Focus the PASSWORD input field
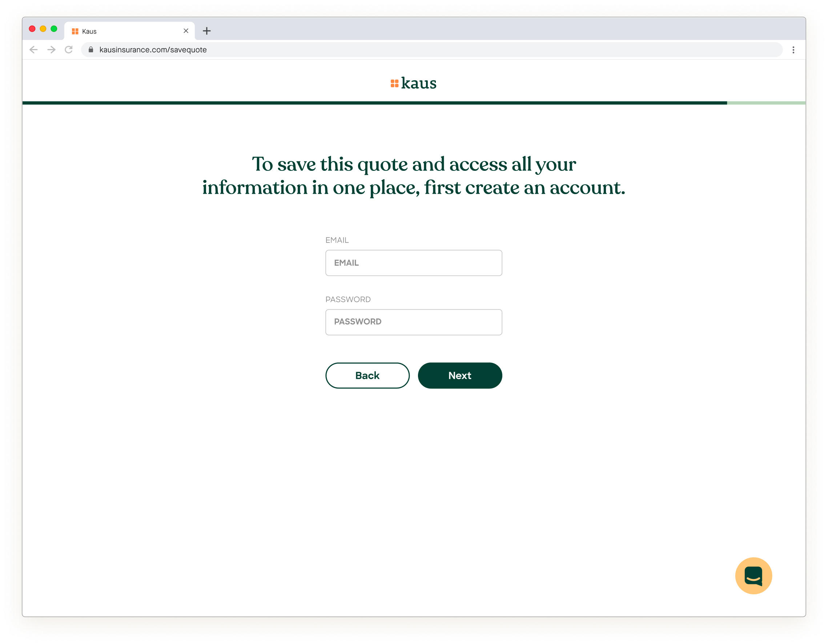828x644 pixels. [x=413, y=322]
